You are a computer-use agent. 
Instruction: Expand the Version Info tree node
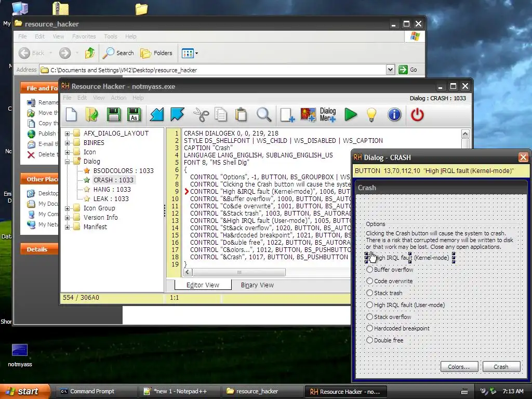click(x=67, y=218)
